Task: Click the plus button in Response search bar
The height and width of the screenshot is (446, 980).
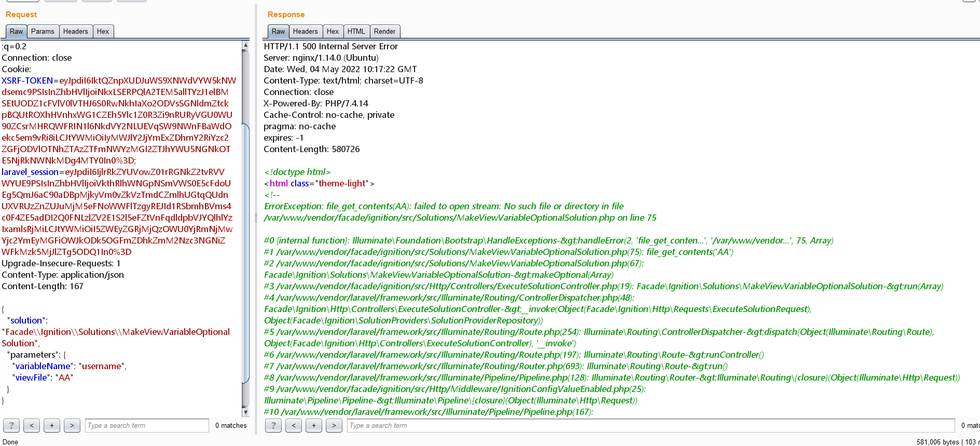Action: (314, 426)
